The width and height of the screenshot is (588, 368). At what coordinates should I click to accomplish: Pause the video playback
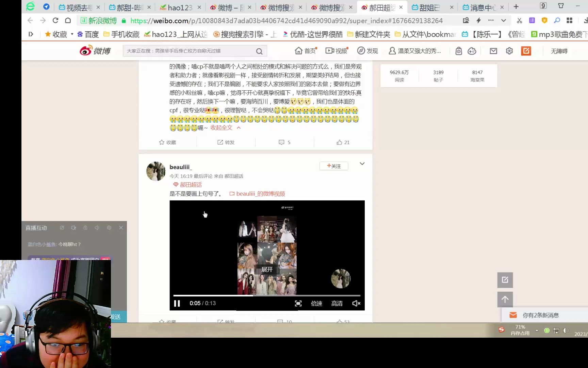(x=177, y=303)
